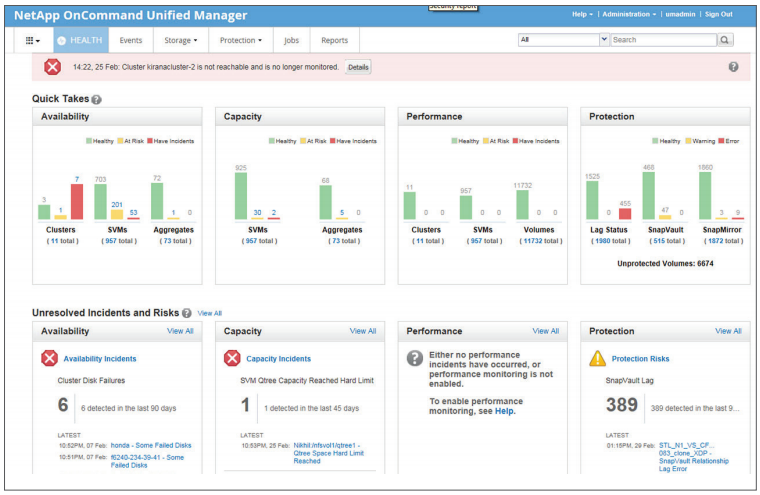Click the HEALTH tab icon

pyautogui.click(x=61, y=41)
